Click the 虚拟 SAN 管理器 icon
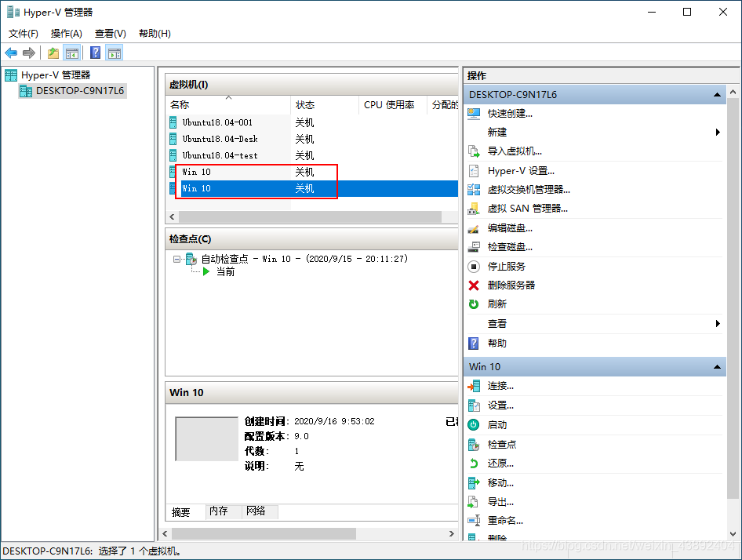Image resolution: width=742 pixels, height=560 pixels. (x=474, y=209)
